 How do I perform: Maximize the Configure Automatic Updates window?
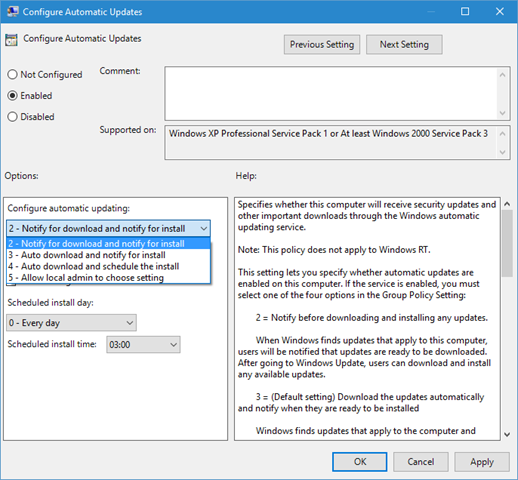pos(465,11)
